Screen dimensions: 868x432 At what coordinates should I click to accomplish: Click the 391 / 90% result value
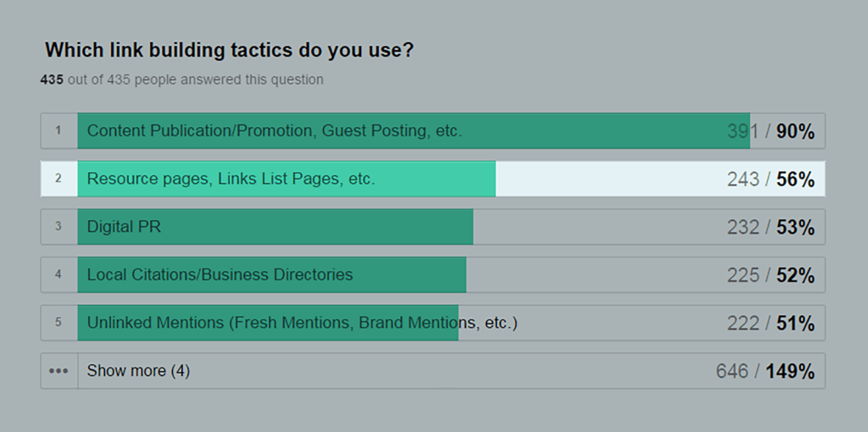[x=770, y=131]
